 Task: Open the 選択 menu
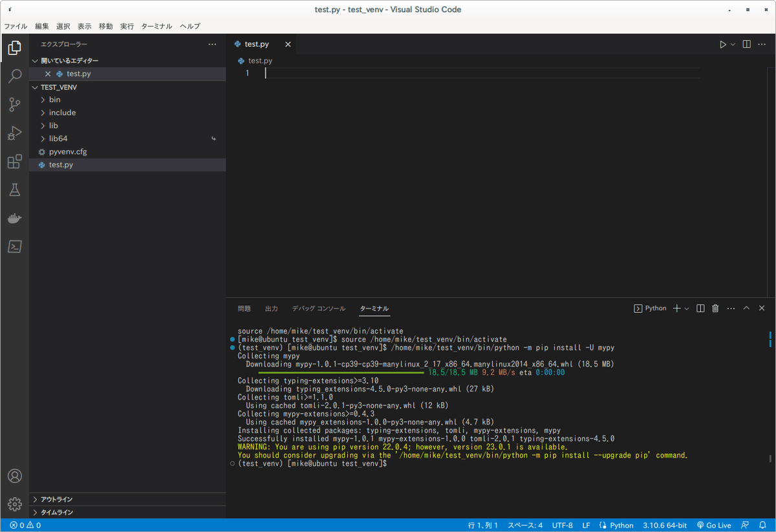63,27
